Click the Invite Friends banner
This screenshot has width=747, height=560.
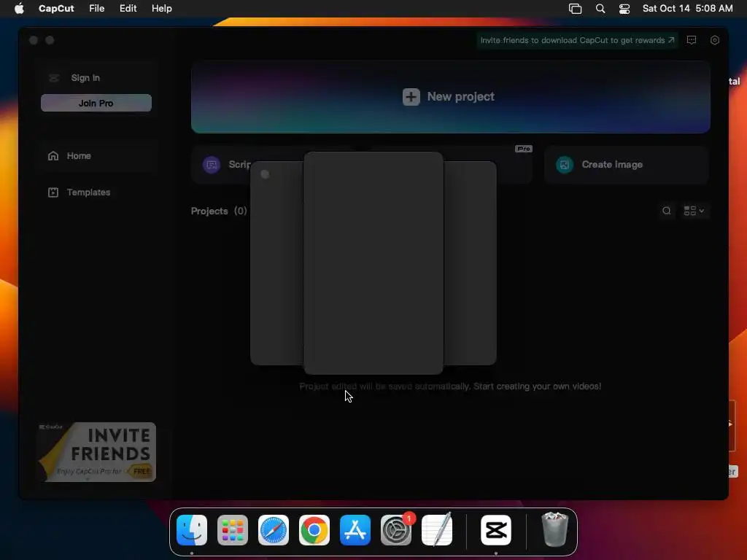(97, 452)
